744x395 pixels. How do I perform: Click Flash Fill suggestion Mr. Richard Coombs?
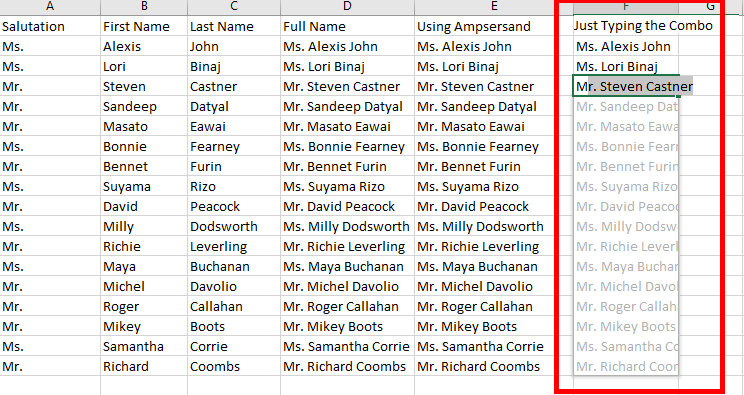626,366
